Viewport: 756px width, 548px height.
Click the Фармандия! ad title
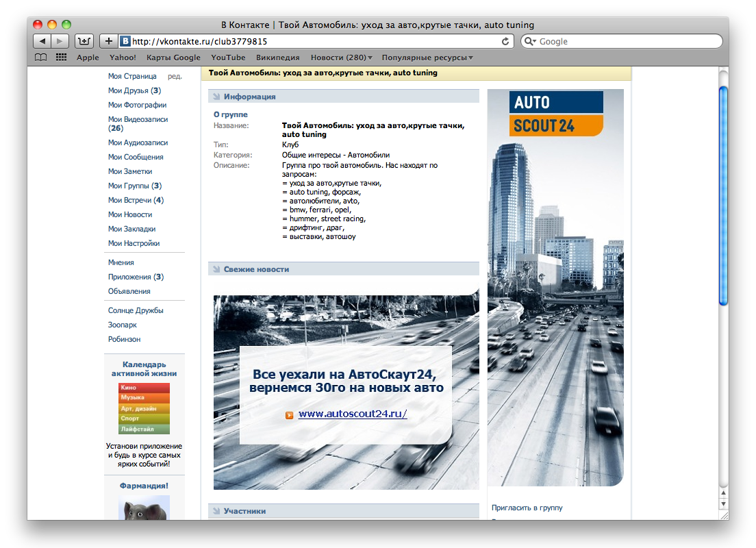click(x=144, y=486)
